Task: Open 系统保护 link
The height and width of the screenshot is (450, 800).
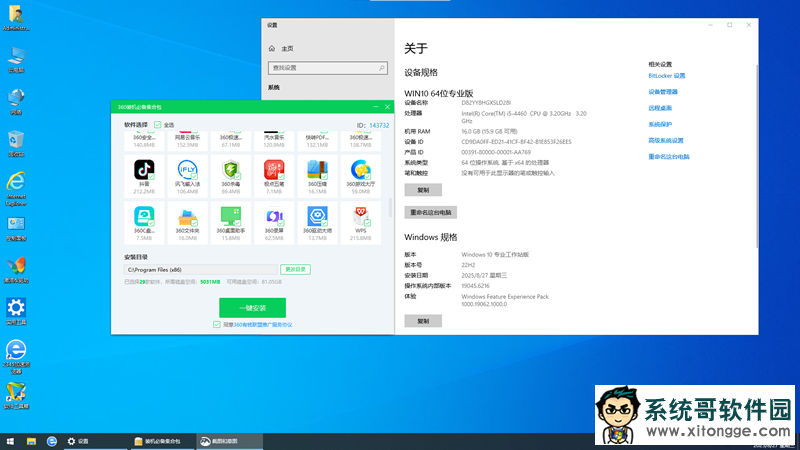Action: click(660, 124)
